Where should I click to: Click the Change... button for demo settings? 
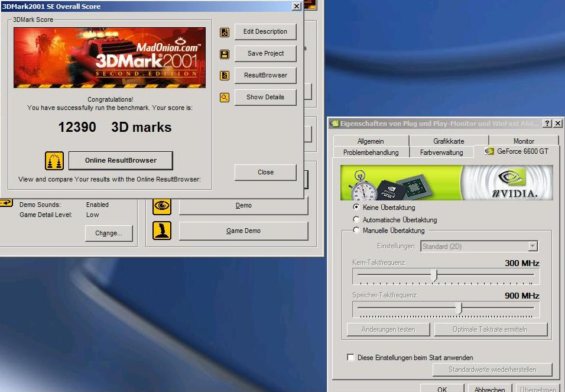[109, 234]
